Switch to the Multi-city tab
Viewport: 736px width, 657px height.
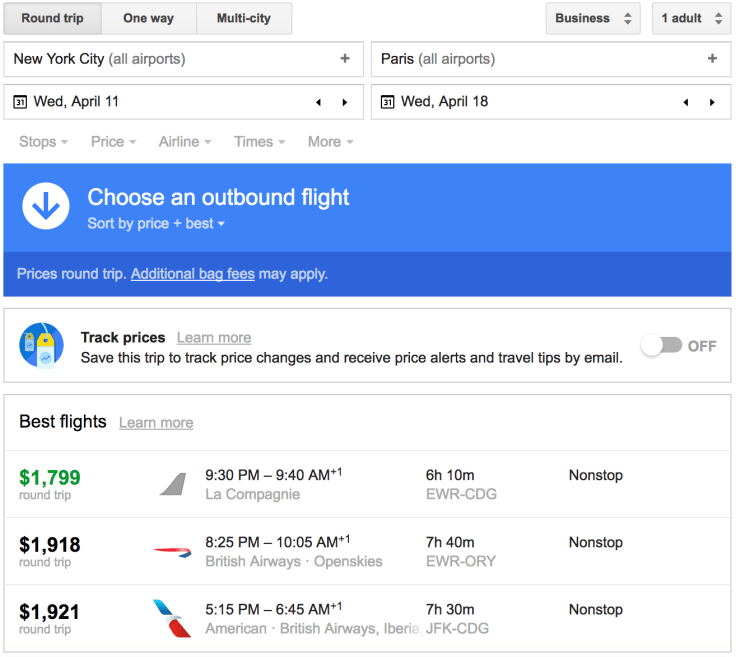tap(244, 18)
